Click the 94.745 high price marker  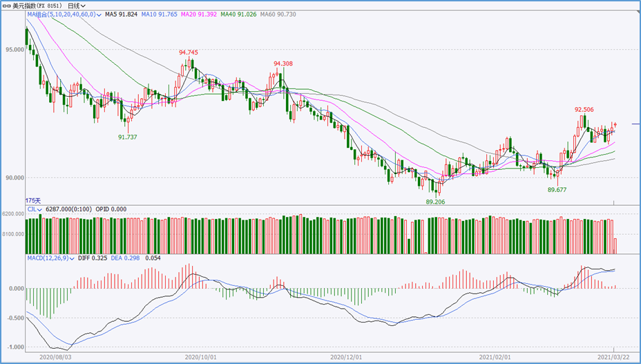point(188,52)
